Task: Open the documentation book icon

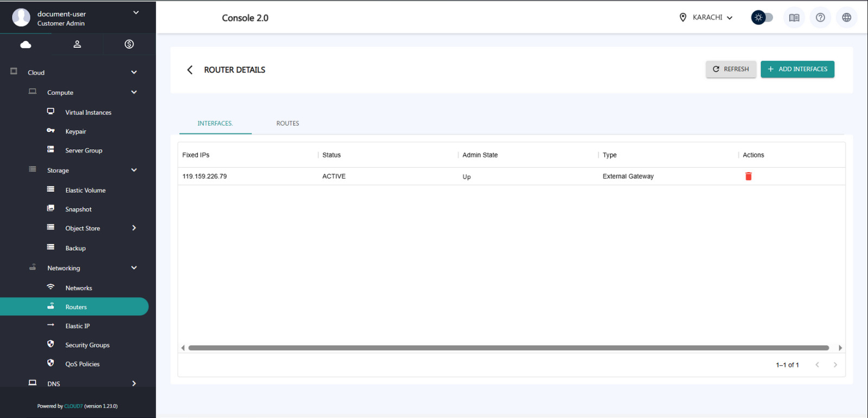Action: [x=794, y=18]
